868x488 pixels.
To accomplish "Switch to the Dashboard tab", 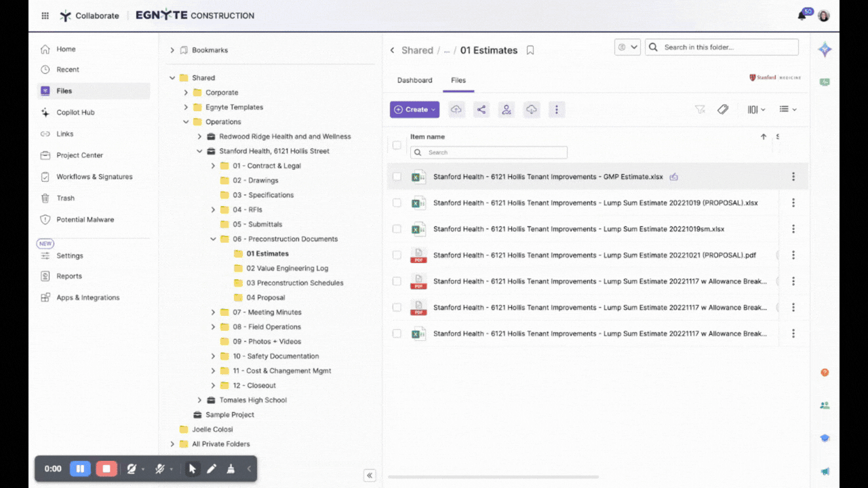I will [414, 80].
